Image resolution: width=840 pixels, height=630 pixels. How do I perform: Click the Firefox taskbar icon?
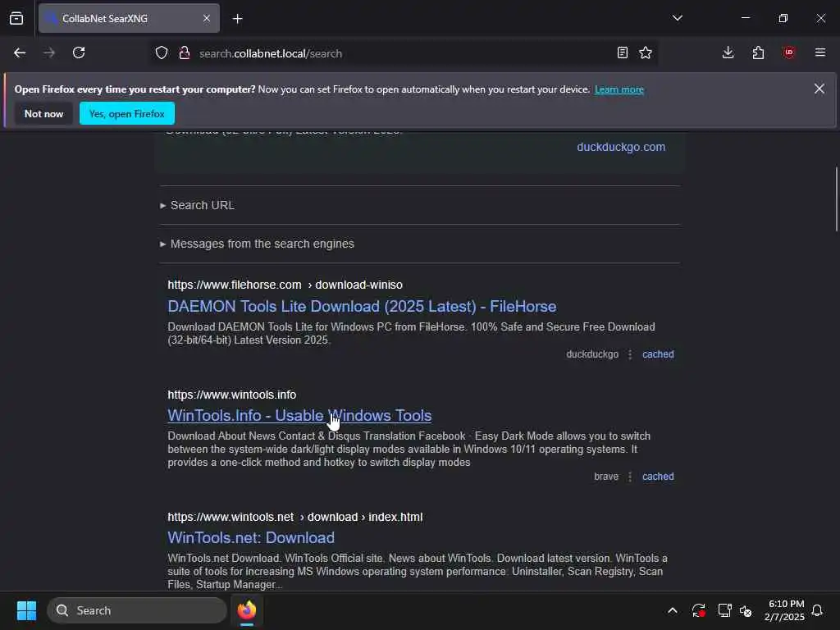click(x=247, y=610)
